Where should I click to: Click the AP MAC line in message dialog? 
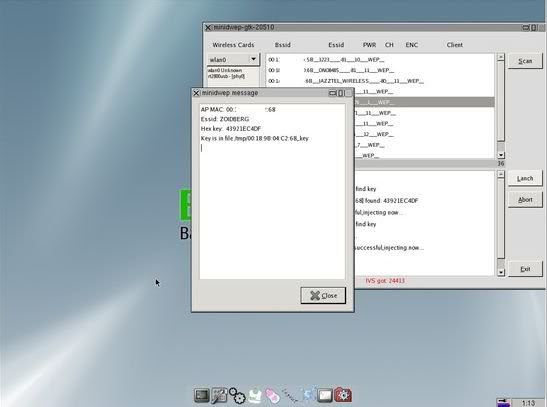click(x=238, y=110)
